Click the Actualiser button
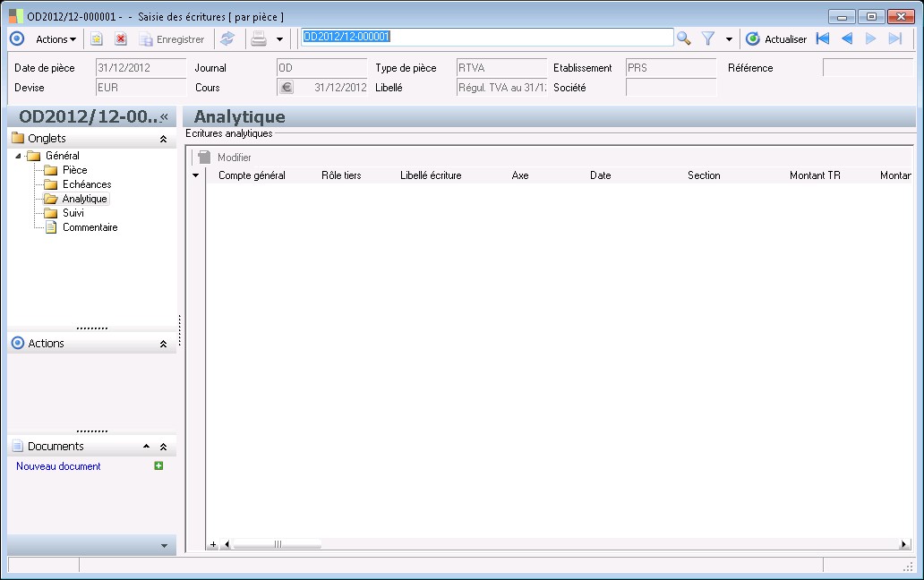This screenshot has height=580, width=924. pos(776,39)
